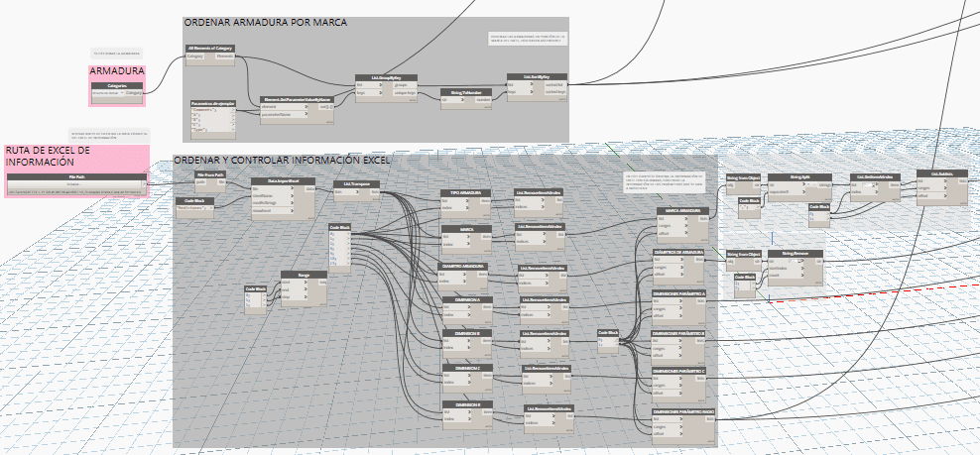This screenshot has height=455, width=980.
Task: Click the Element.GetParameterValueByName node header
Action: 295,98
